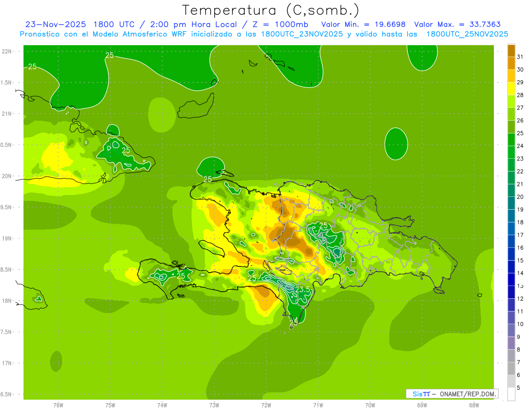
Task: Pick legend swatch between 10 and 11
Action: [x=512, y=318]
